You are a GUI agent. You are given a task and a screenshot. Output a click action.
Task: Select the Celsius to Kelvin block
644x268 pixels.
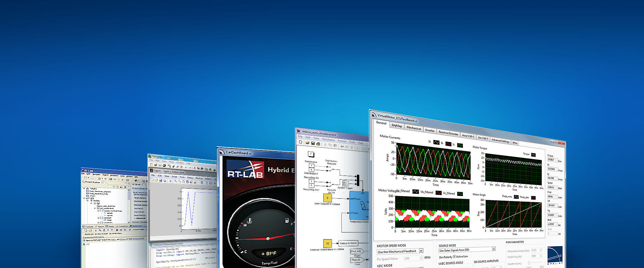pyautogui.click(x=348, y=243)
